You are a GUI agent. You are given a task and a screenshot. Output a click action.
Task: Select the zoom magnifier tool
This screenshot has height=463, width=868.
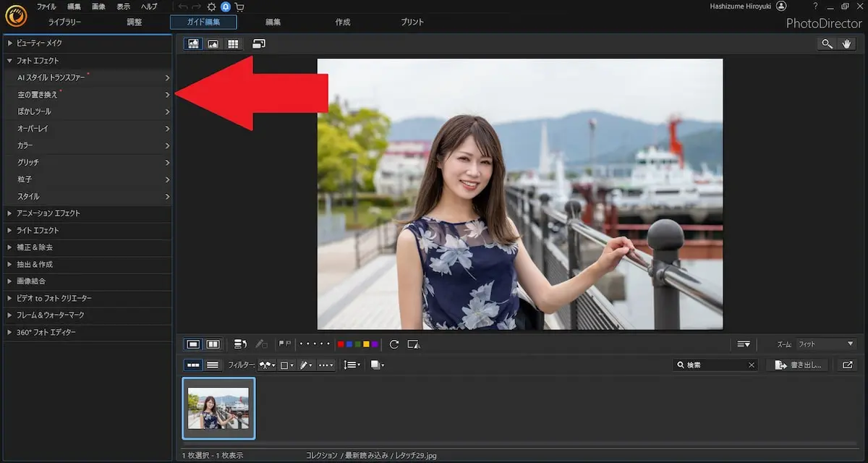(827, 44)
